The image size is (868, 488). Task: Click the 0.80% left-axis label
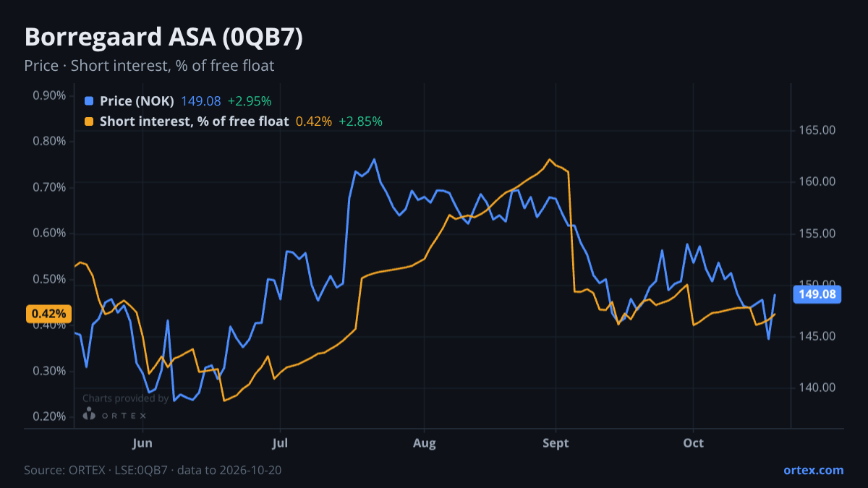tap(50, 141)
